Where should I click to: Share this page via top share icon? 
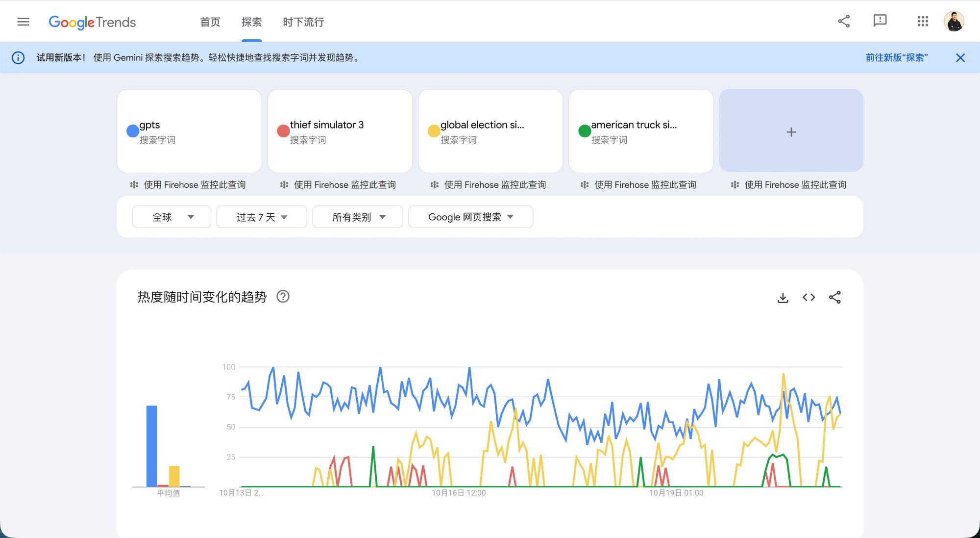click(844, 21)
